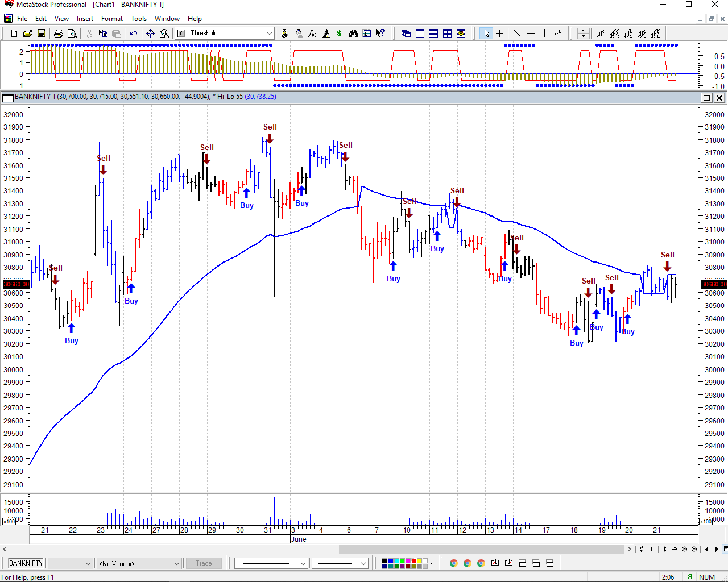This screenshot has height=582, width=728.
Task: Click the context Help arrow icon
Action: tap(380, 34)
